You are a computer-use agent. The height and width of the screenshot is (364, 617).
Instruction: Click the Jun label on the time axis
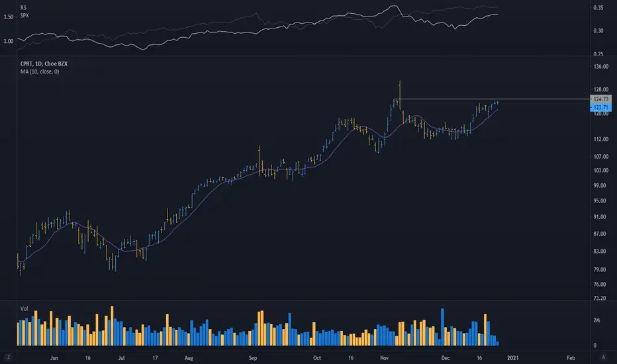tap(54, 358)
